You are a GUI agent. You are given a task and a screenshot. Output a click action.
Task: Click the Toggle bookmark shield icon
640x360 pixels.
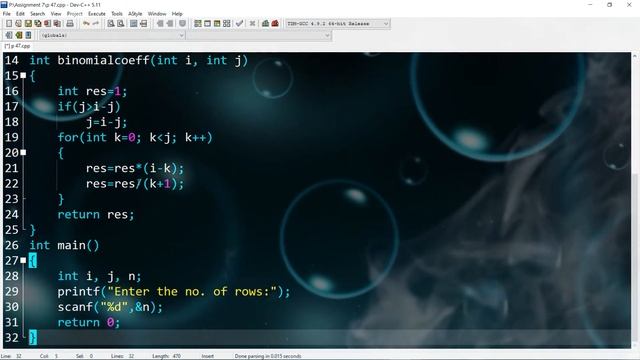[182, 24]
